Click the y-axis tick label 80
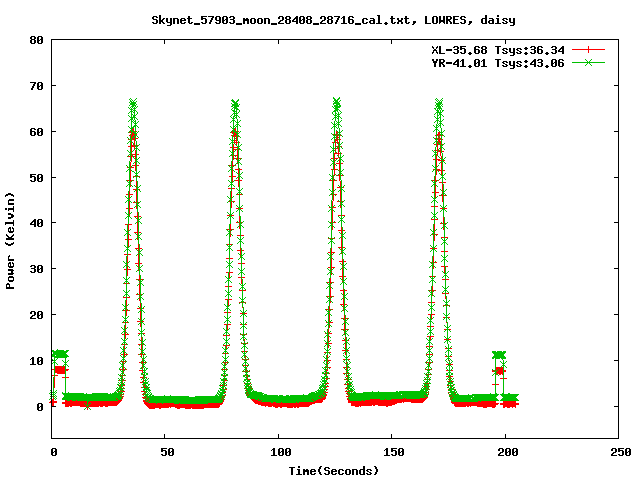640x480 pixels. coord(36,40)
